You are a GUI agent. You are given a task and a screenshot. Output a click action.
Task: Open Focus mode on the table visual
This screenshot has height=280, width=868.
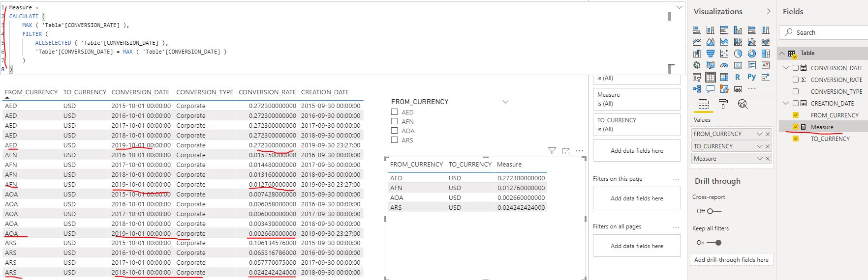pyautogui.click(x=566, y=151)
